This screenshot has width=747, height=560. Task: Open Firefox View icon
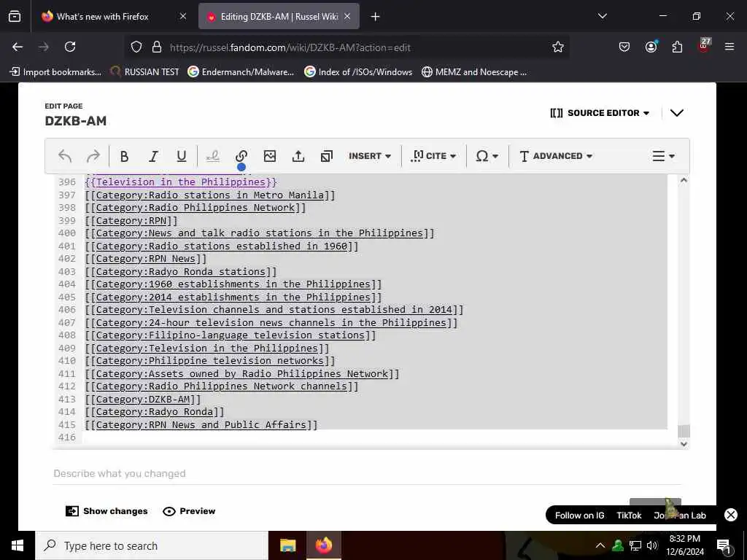(15, 17)
